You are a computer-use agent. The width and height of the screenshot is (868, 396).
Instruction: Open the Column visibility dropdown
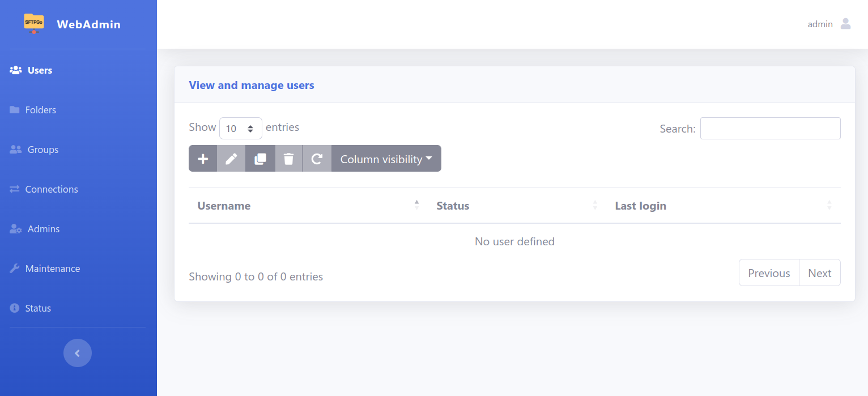click(x=386, y=159)
